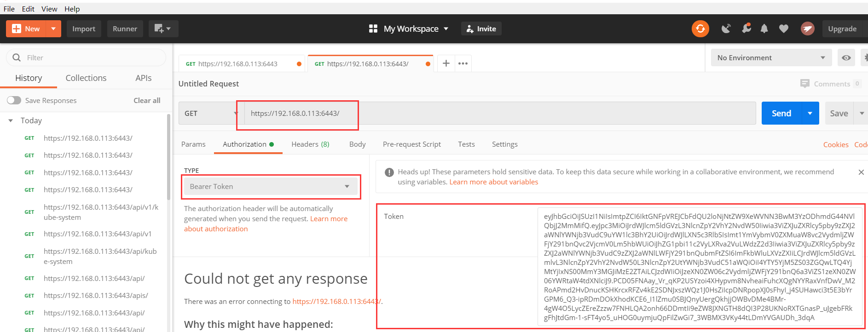Collapse the Today history group
The width and height of the screenshot is (868, 332).
pos(11,120)
